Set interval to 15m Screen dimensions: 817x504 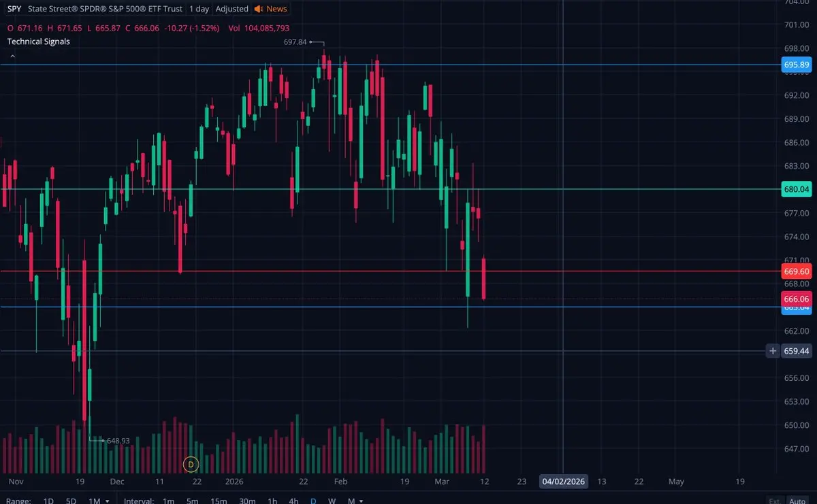219,501
